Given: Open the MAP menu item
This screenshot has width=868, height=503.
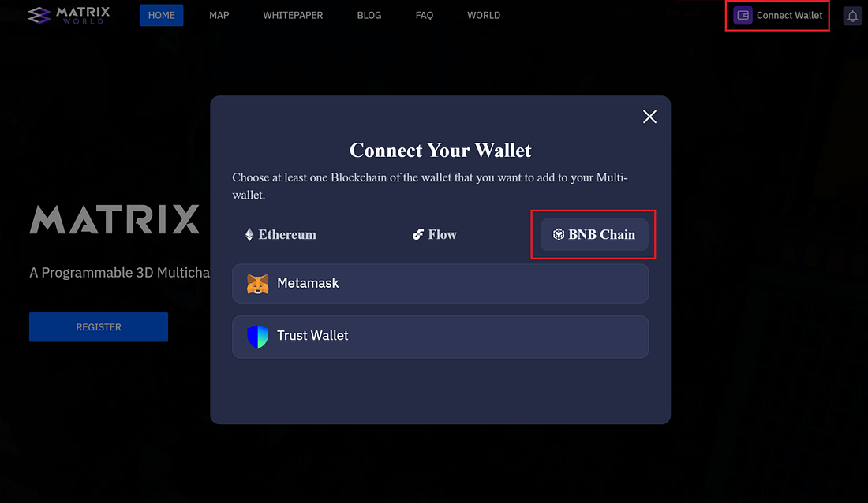Looking at the screenshot, I should pos(219,16).
